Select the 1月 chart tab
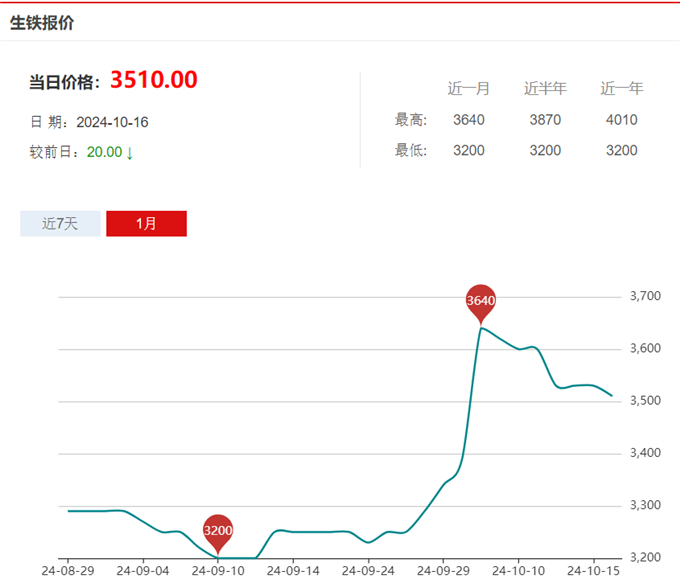The height and width of the screenshot is (579, 680). [x=146, y=224]
